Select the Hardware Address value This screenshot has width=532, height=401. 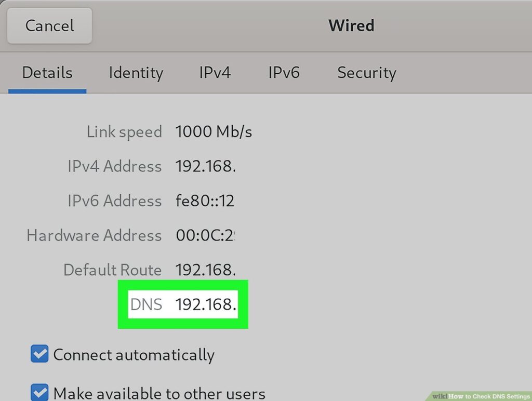point(206,235)
